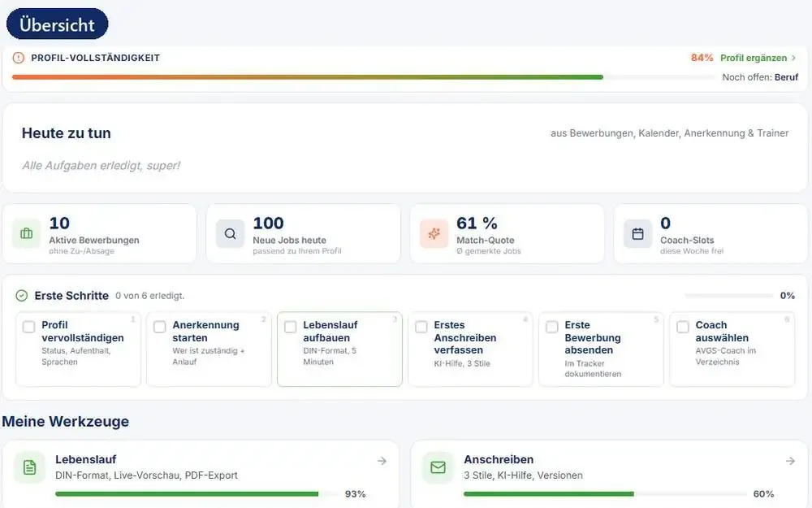Click 'Status, Aufenthalt, Sprachen' subtitle
812x508 pixels.
point(76,356)
